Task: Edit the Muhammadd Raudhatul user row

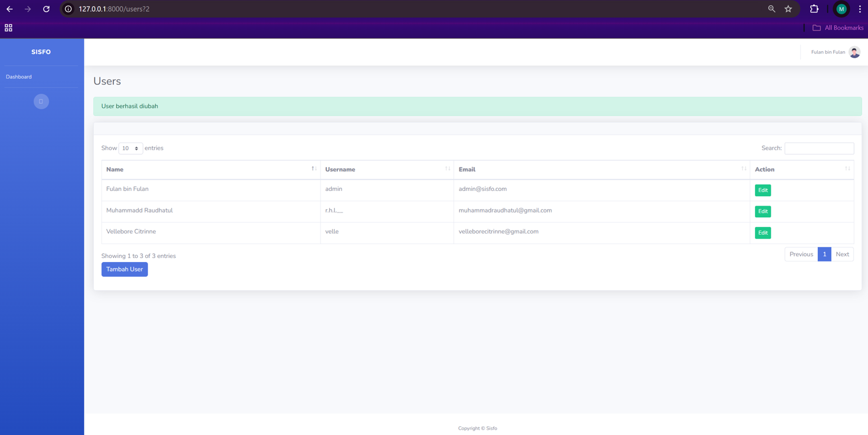Action: coord(762,211)
